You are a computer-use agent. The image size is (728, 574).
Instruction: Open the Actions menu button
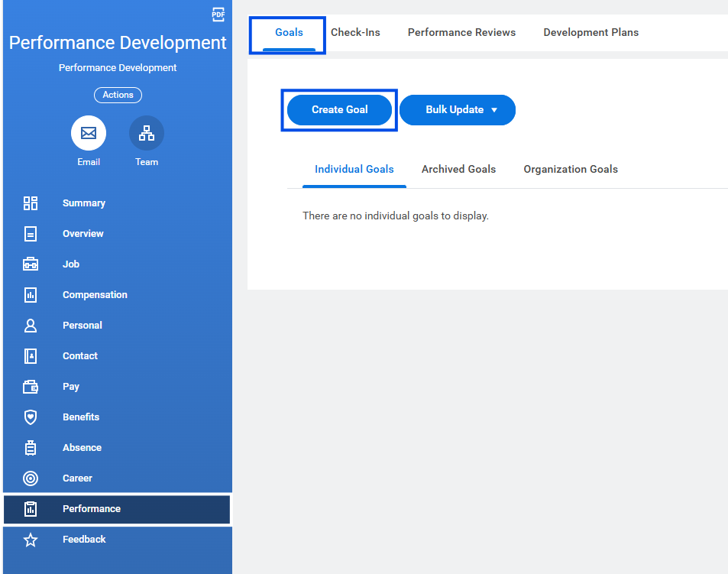click(x=118, y=95)
